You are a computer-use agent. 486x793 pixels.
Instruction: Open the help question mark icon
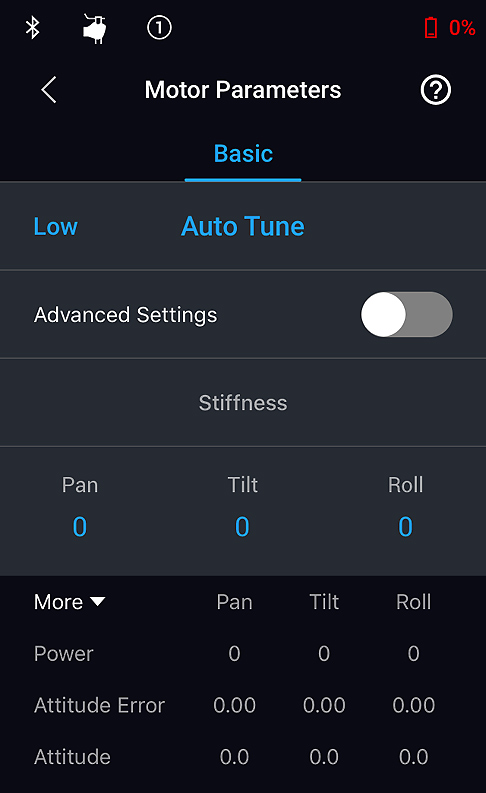[435, 90]
